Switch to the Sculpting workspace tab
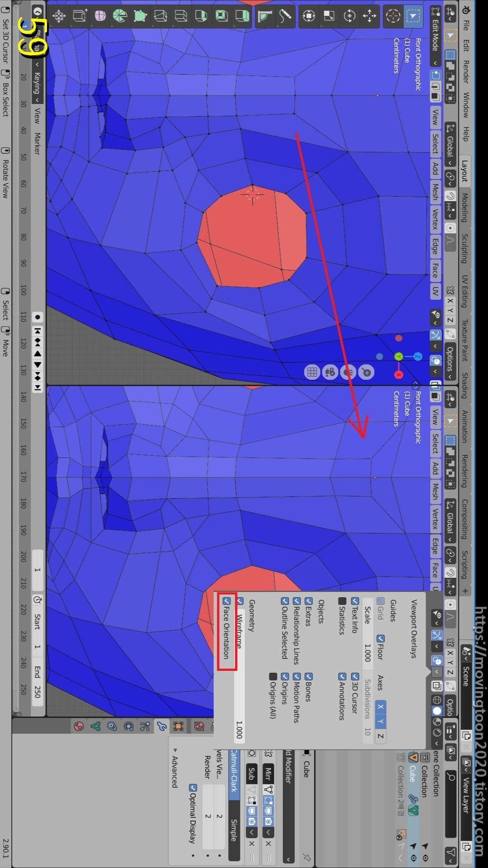This screenshot has width=488, height=868. click(x=465, y=249)
